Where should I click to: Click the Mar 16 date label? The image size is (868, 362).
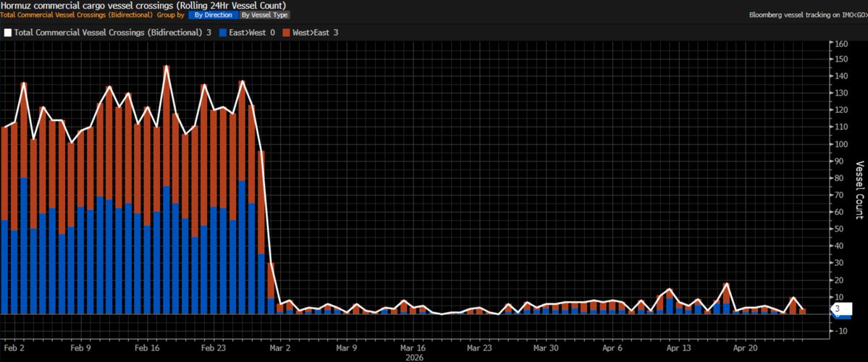click(x=413, y=349)
